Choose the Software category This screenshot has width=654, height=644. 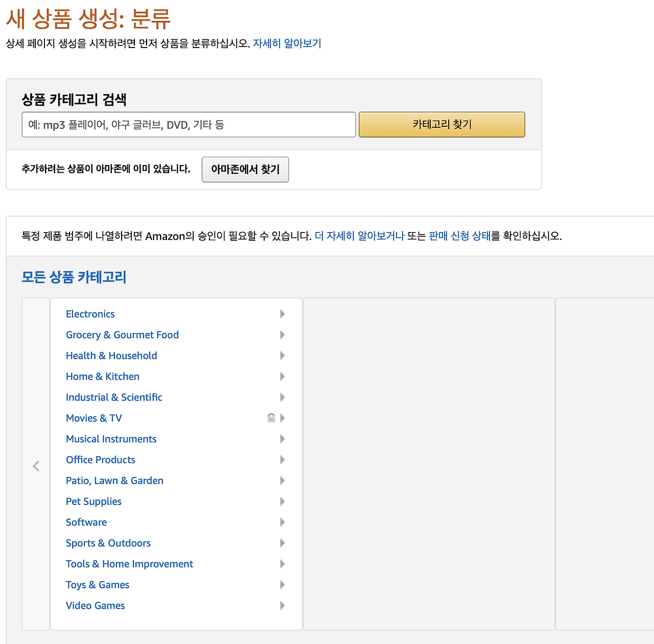click(x=86, y=522)
